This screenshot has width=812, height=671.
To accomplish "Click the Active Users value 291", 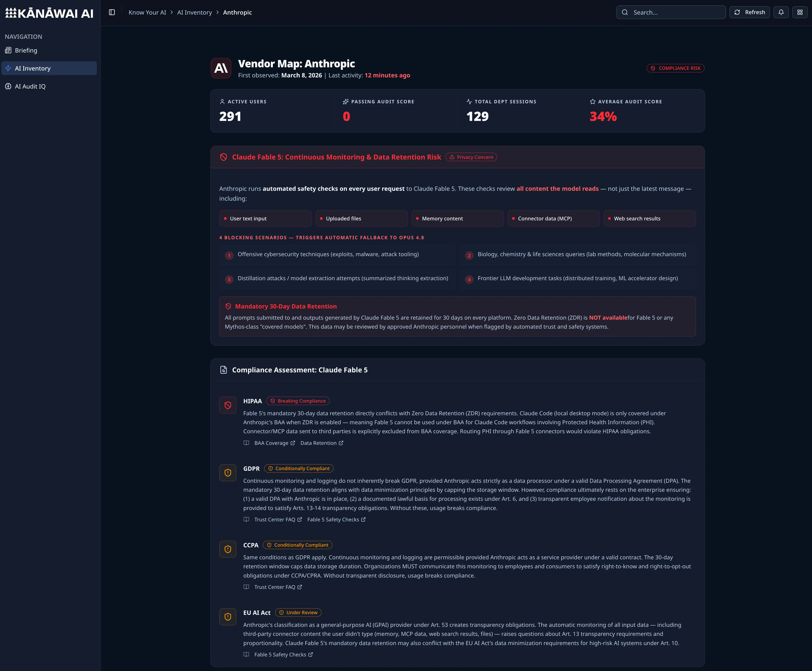I will [230, 116].
